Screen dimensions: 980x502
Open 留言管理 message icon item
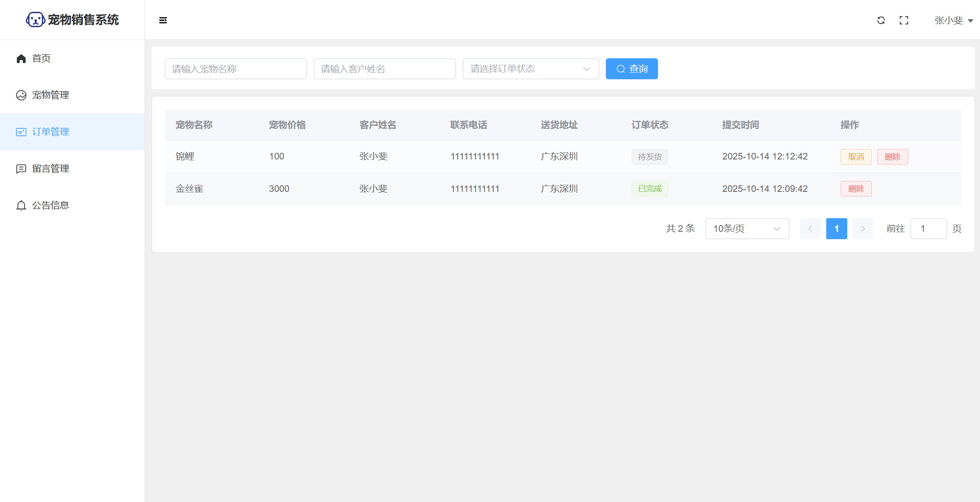50,169
